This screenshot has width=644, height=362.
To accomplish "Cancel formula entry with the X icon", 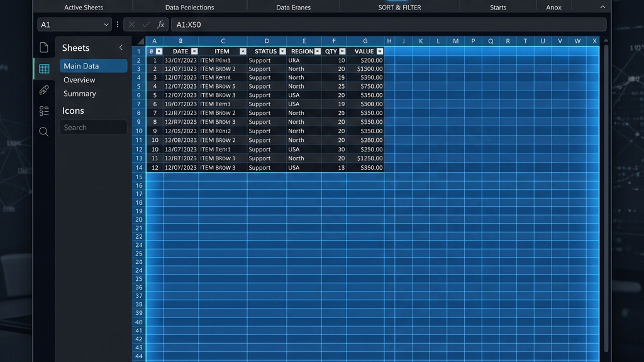I will [x=131, y=25].
